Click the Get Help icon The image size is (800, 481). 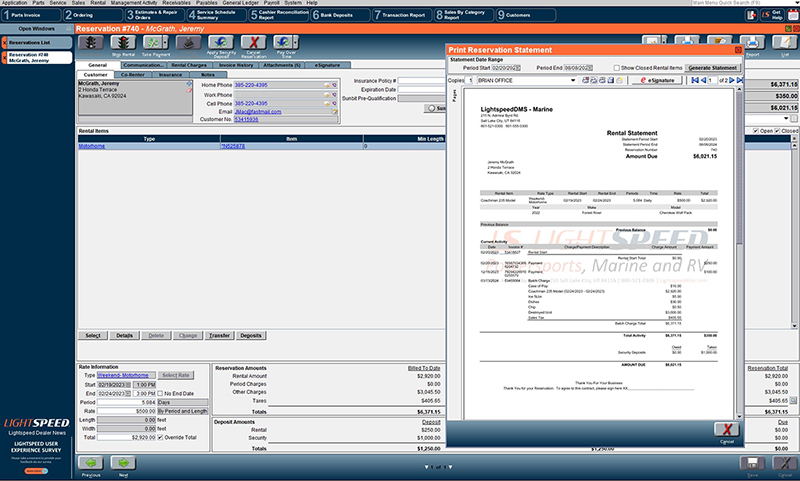(x=772, y=15)
